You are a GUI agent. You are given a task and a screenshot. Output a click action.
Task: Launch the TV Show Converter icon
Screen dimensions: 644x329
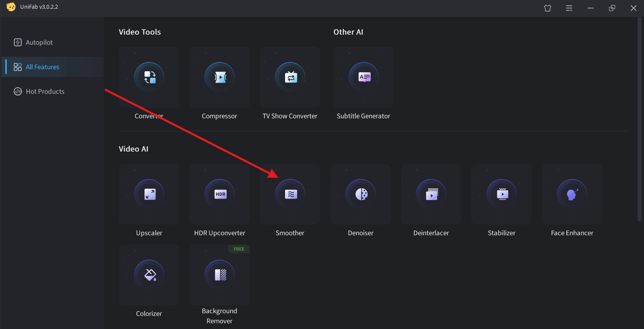point(290,77)
